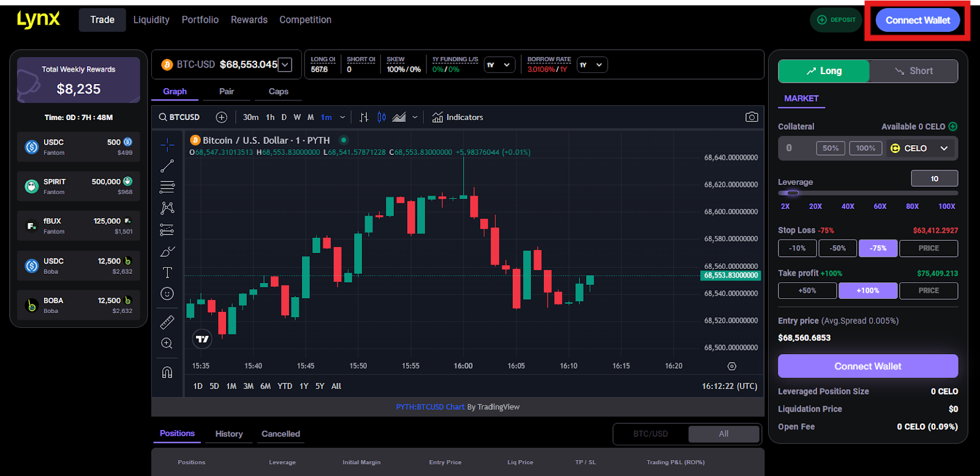Image resolution: width=980 pixels, height=476 pixels.
Task: Open the symbol compare plus icon
Action: pos(222,117)
